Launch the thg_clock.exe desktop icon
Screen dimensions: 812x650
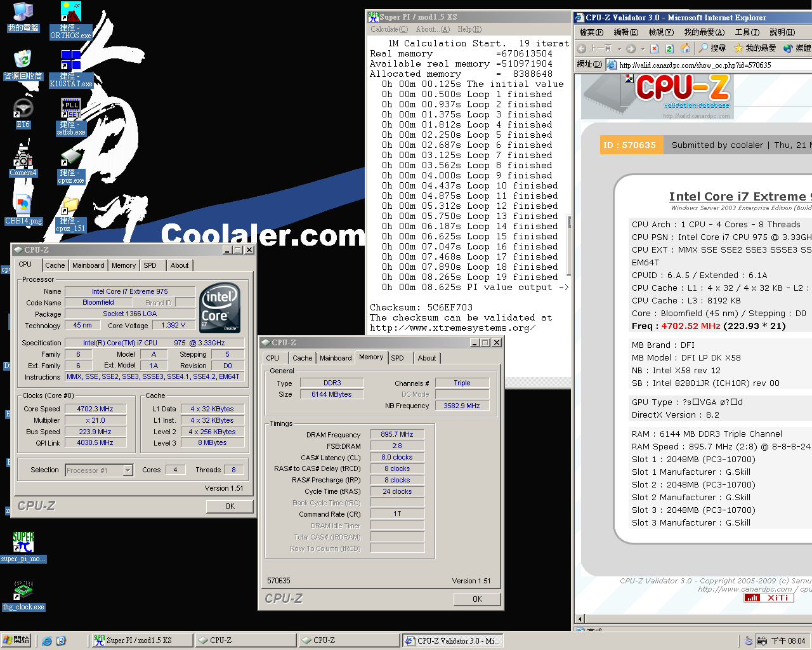23,595
